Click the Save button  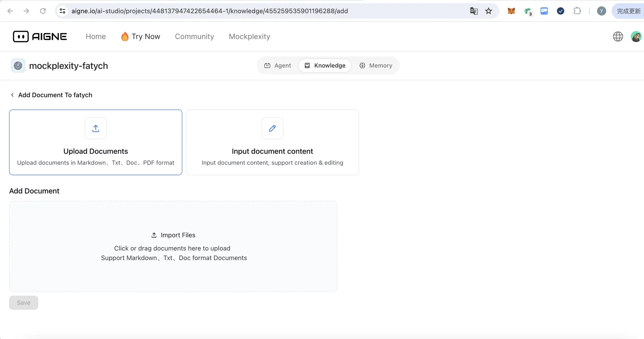tap(24, 303)
